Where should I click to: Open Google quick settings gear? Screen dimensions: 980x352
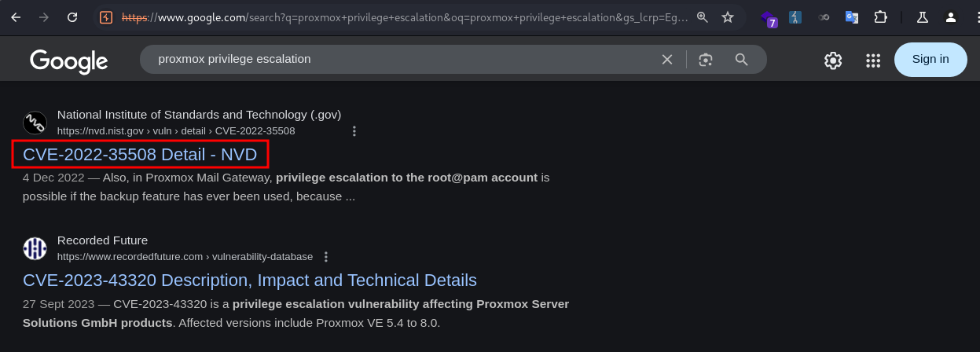pyautogui.click(x=833, y=60)
